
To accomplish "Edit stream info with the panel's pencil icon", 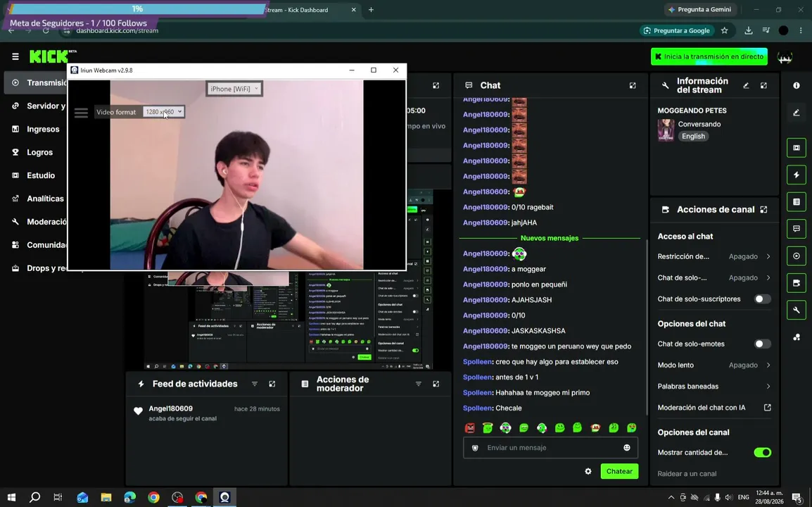I will pyautogui.click(x=747, y=85).
